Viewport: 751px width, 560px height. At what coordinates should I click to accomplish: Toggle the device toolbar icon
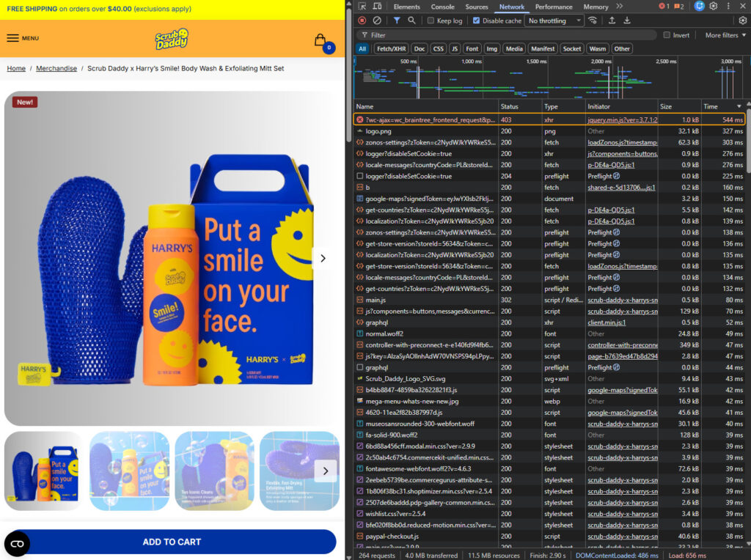(x=378, y=6)
